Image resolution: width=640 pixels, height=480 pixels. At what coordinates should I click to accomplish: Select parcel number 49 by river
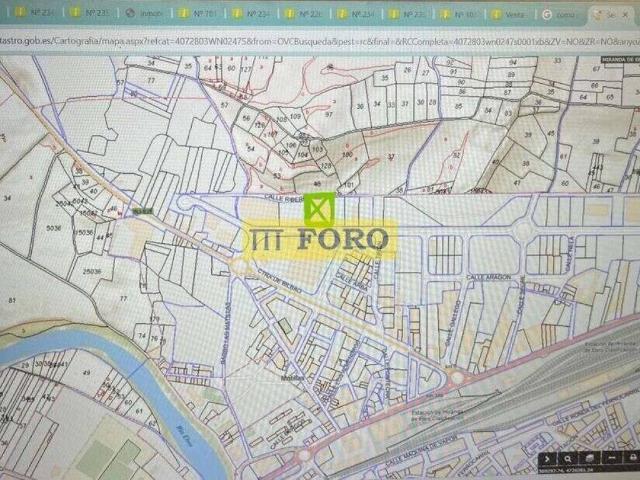tap(86, 372)
